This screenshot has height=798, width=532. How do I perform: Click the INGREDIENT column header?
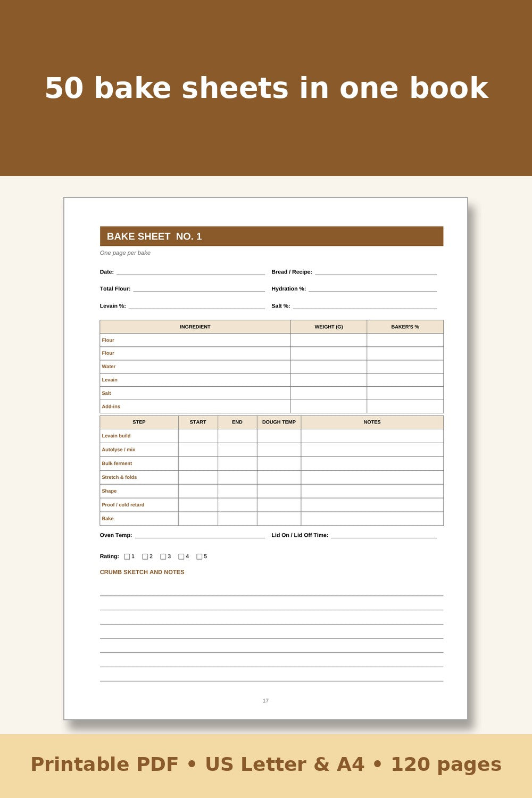tap(195, 327)
